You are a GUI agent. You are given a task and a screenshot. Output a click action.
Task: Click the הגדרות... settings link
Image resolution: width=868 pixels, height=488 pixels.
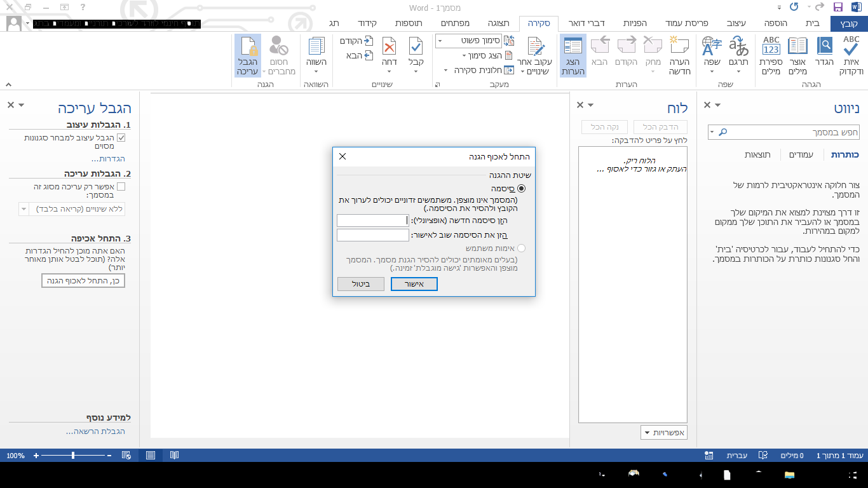108,159
